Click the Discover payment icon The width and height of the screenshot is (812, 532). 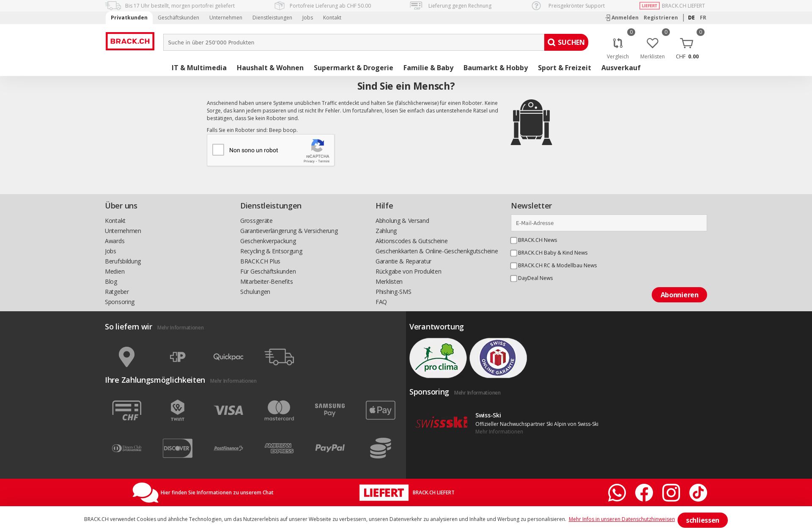(178, 448)
